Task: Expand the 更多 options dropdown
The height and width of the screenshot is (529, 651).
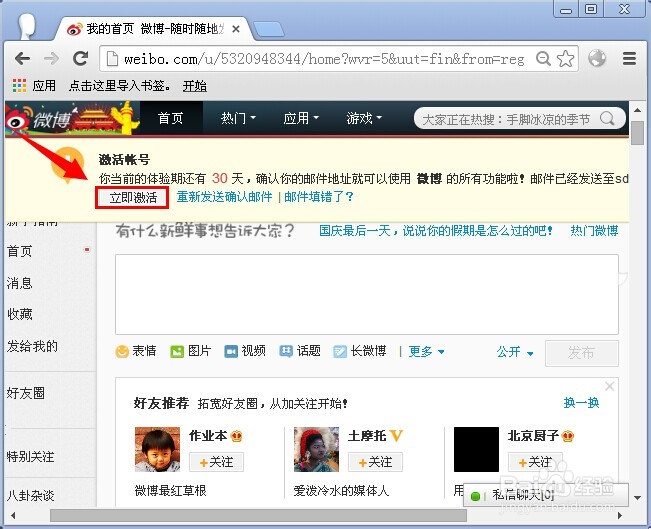Action: point(426,352)
